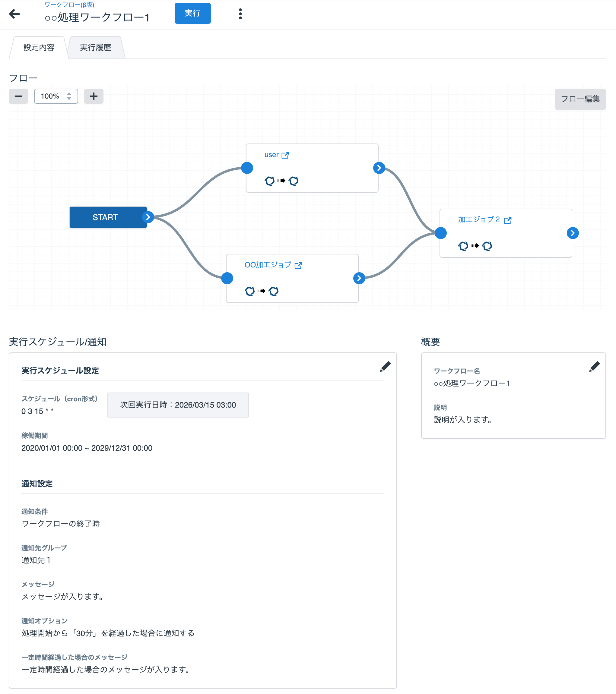
Task: Click the destination connector icon in 加工ジョブ2 node
Action: [x=487, y=246]
